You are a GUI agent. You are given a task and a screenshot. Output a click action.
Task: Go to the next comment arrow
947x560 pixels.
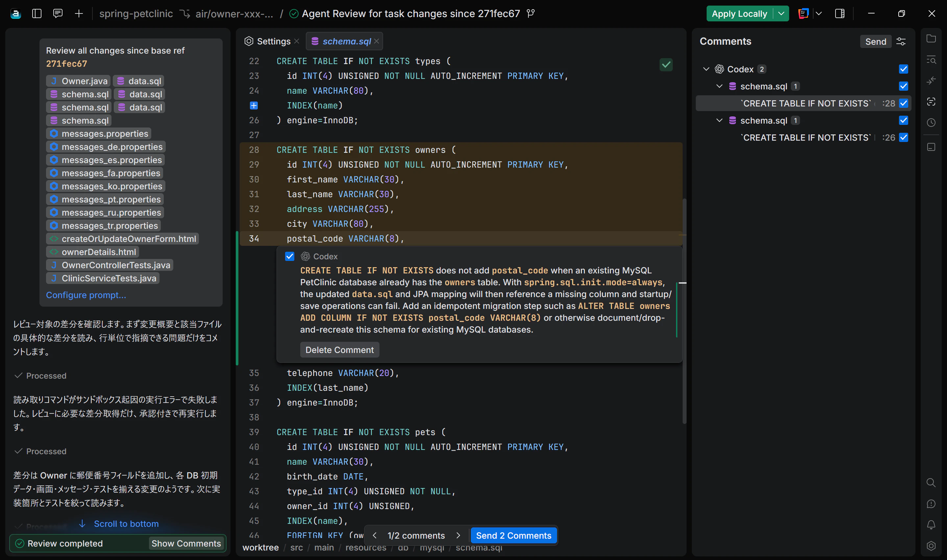click(458, 535)
